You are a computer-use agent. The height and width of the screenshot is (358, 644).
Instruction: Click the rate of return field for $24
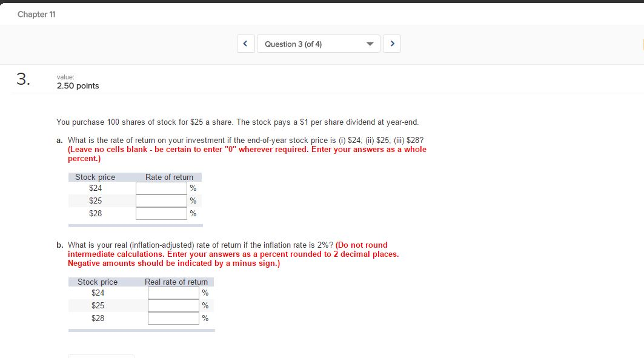161,188
